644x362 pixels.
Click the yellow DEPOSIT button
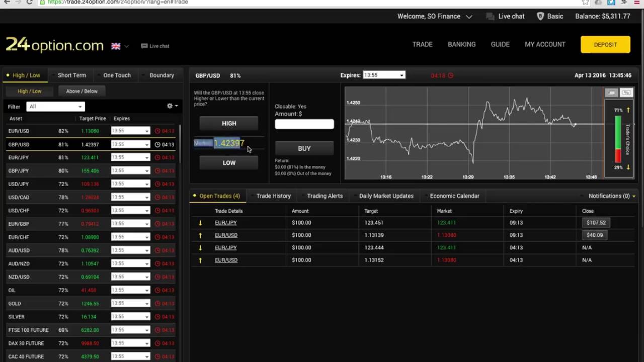point(605,44)
